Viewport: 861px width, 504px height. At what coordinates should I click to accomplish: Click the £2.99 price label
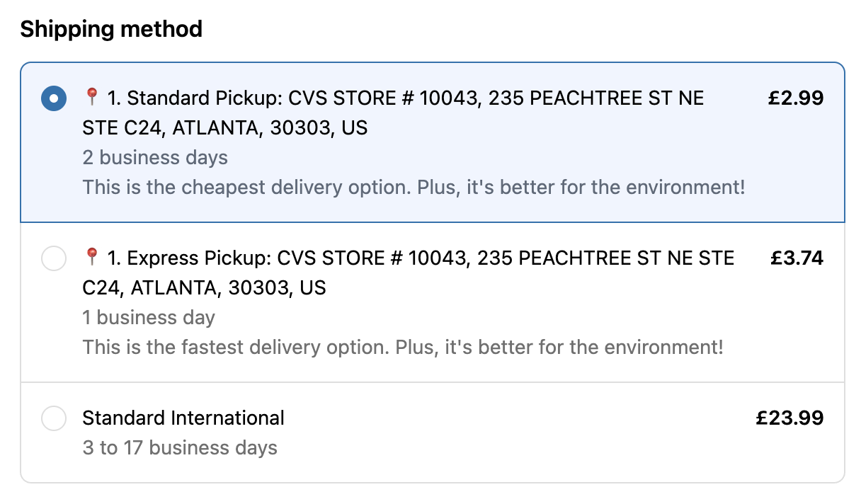794,97
